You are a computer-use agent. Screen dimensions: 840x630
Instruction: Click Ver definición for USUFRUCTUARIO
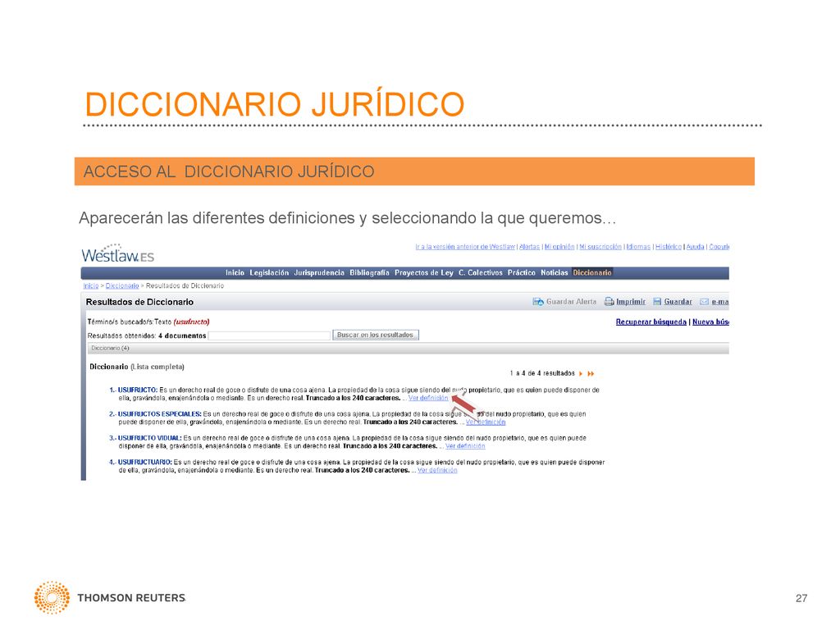437,470
